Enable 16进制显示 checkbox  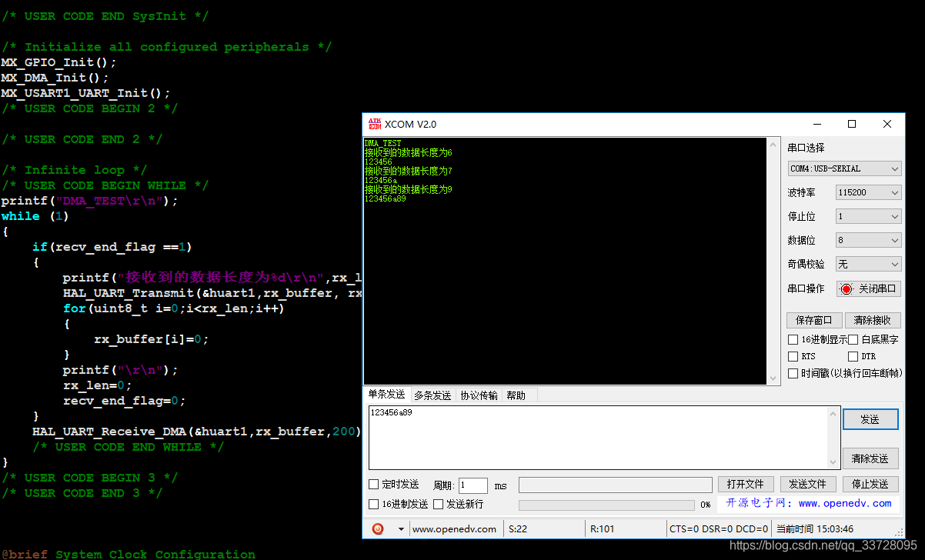coord(793,339)
